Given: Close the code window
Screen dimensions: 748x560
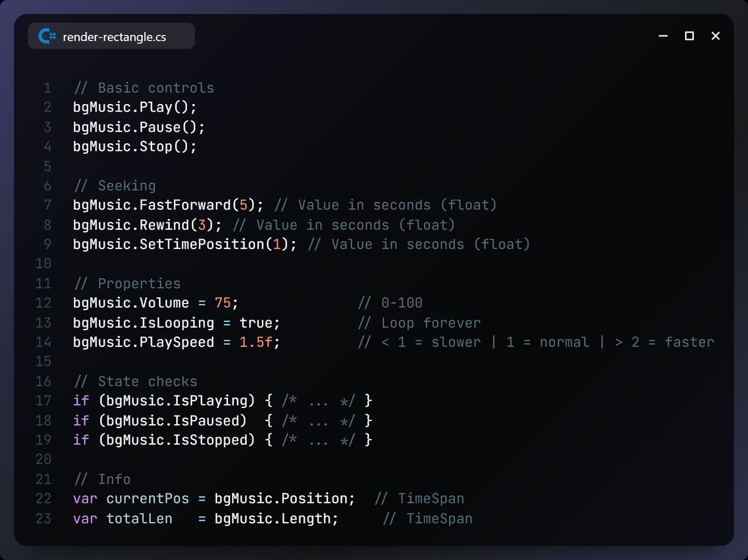Looking at the screenshot, I should (716, 36).
